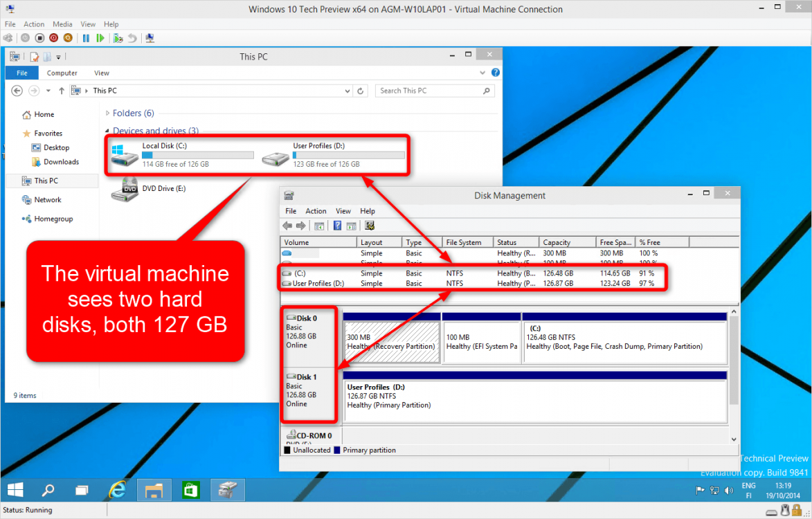Switch to the View ribbon tab in This PC
Screen dimensions: 812x519
point(102,73)
